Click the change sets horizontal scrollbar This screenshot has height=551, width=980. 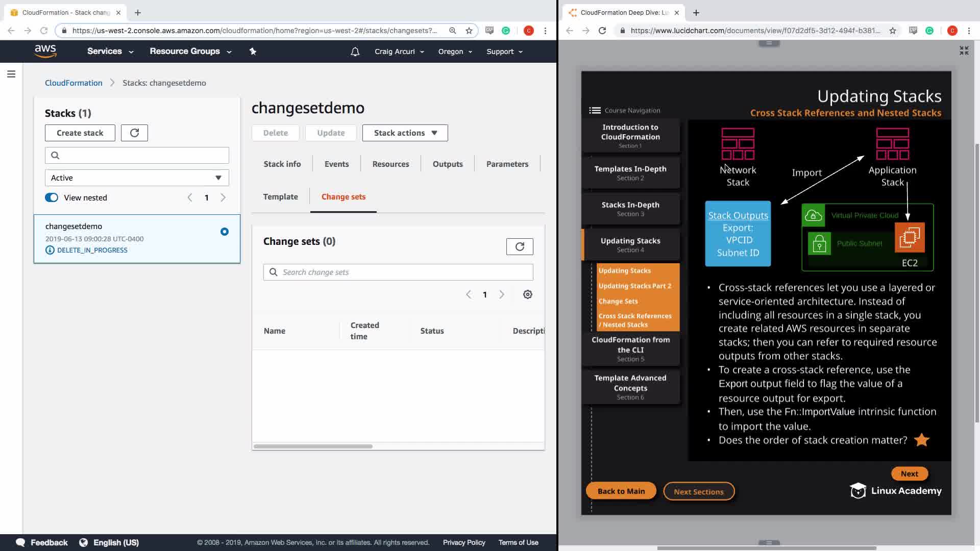pyautogui.click(x=313, y=446)
